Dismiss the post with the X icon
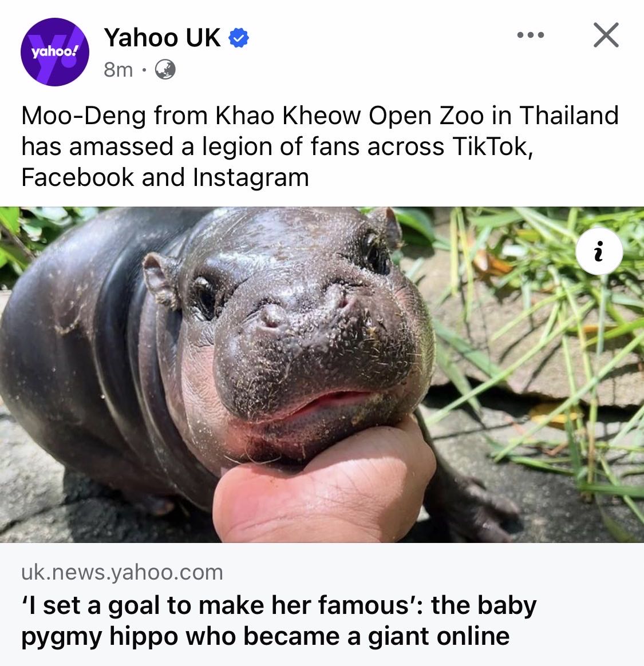The image size is (644, 666). 606,35
